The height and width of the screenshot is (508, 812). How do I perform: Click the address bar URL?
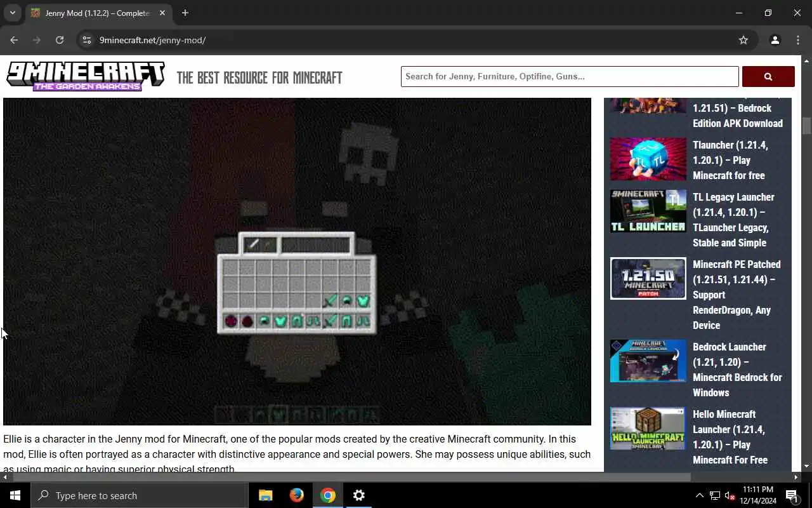[x=152, y=40]
